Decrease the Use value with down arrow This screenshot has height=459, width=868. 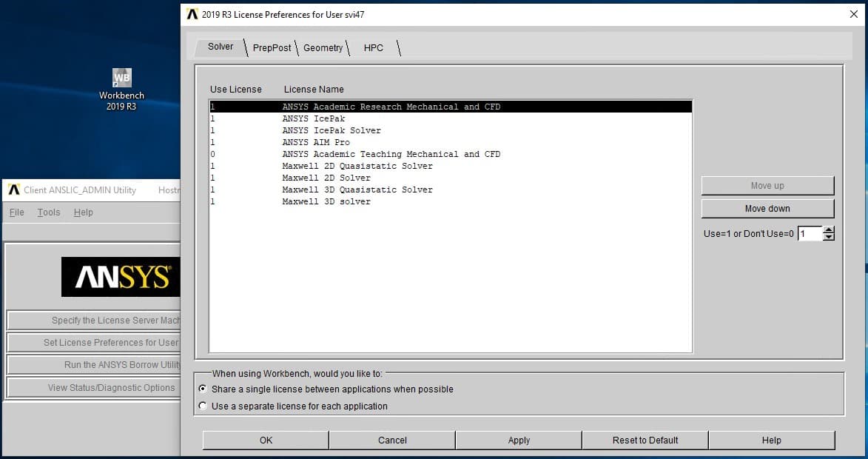point(829,238)
